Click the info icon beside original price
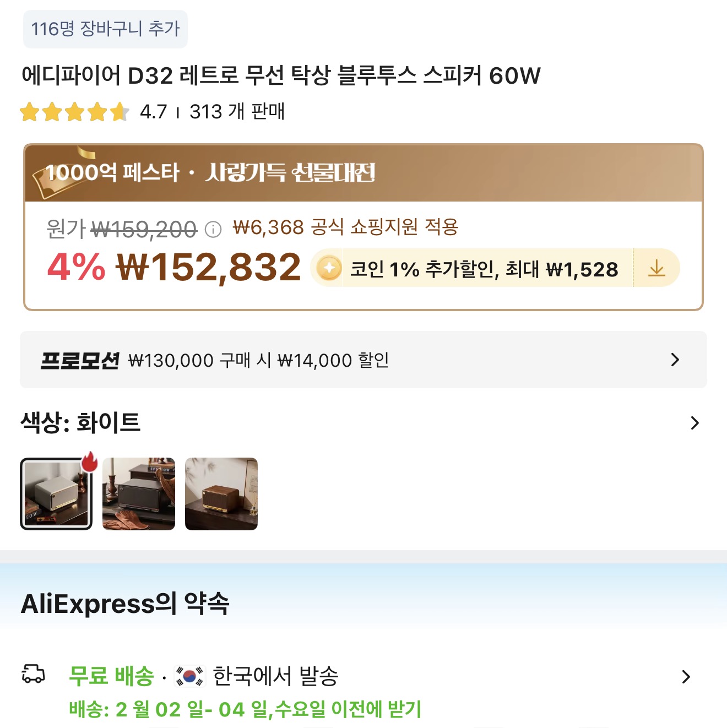Image resolution: width=727 pixels, height=728 pixels. [213, 229]
